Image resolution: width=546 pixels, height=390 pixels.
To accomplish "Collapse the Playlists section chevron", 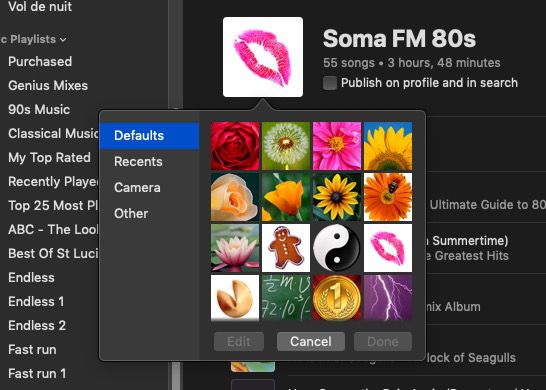I will click(x=63, y=40).
